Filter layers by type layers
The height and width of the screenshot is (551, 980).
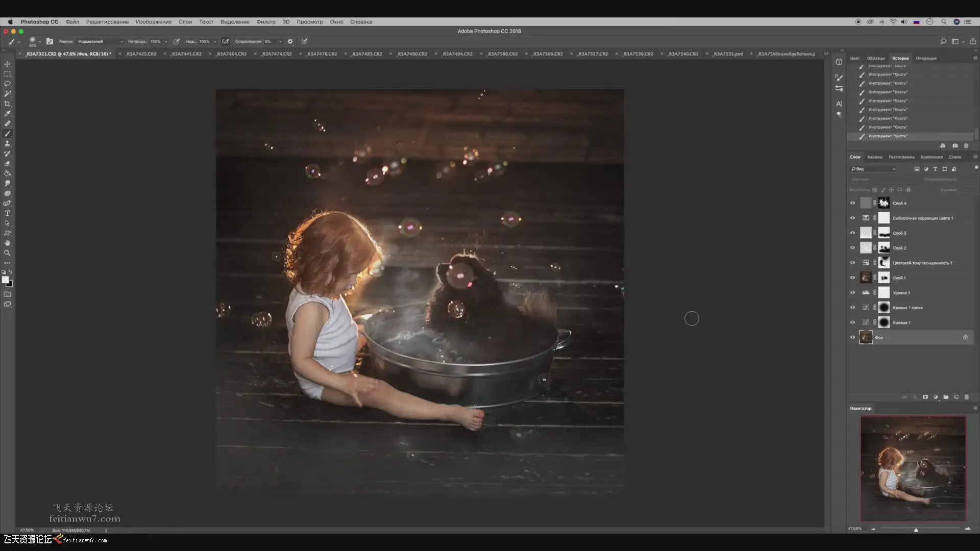click(x=935, y=169)
